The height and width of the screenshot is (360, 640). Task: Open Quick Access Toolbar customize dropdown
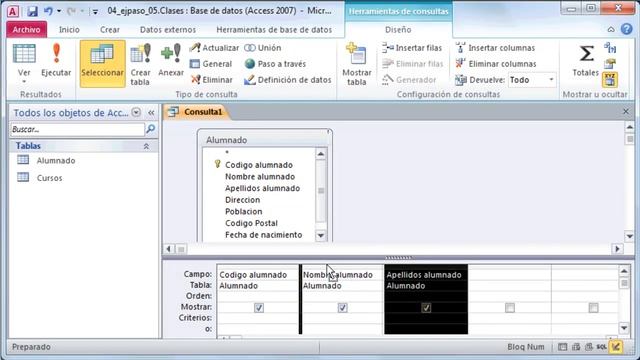[x=95, y=11]
